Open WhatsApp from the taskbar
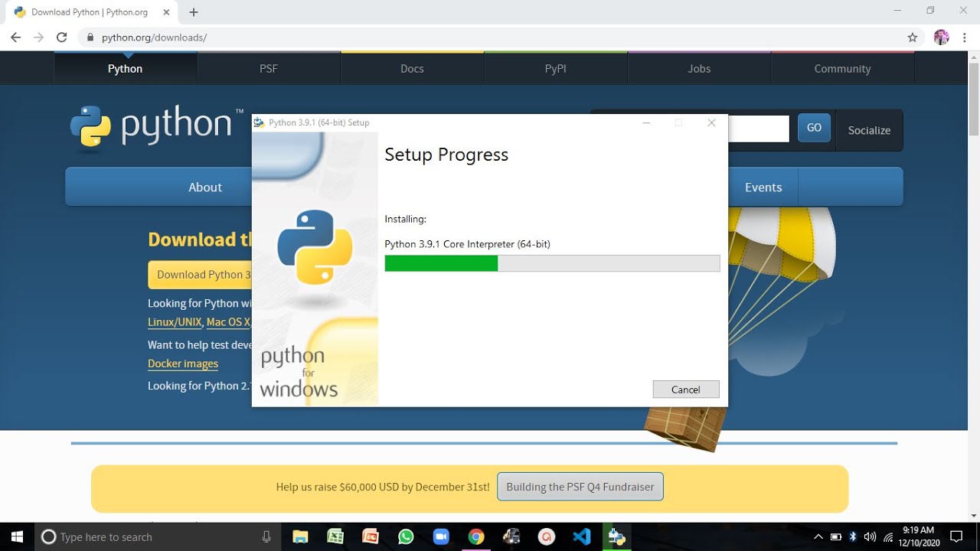 coord(406,536)
